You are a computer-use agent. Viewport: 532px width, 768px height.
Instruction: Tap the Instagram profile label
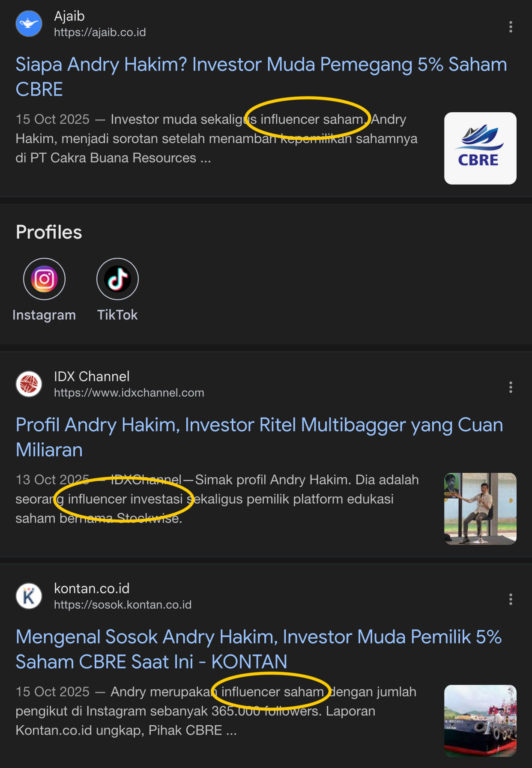[x=44, y=315]
